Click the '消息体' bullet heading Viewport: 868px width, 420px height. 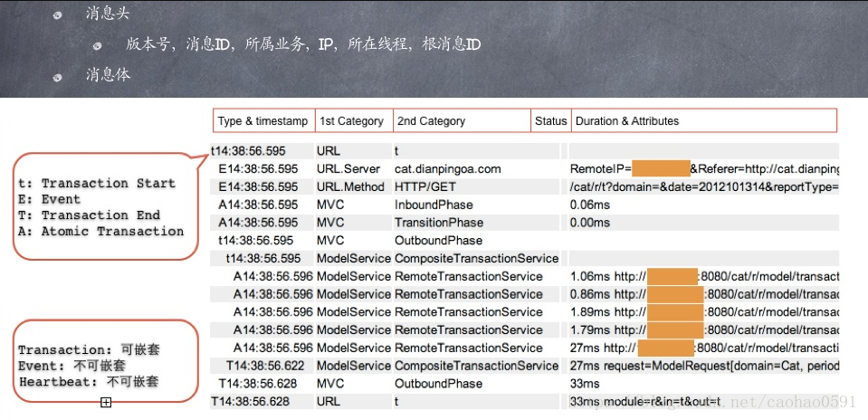pyautogui.click(x=108, y=74)
